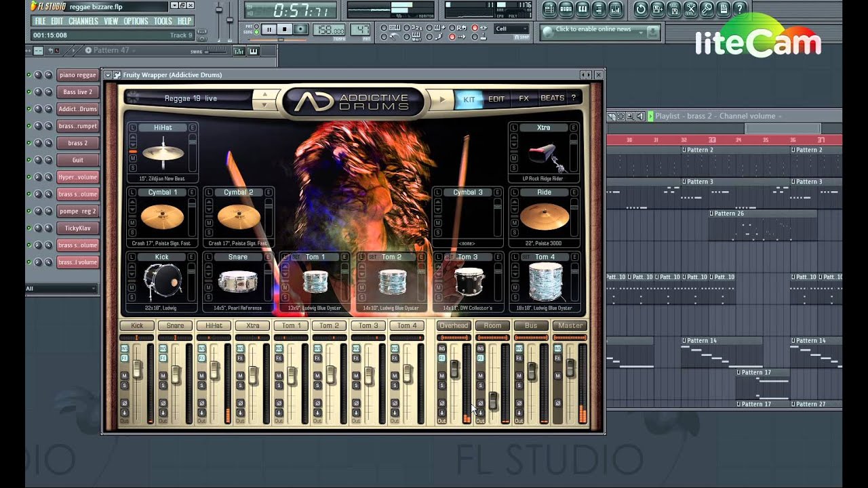Solo the Room channel in the mixer
The width and height of the screenshot is (868, 488).
tap(480, 386)
